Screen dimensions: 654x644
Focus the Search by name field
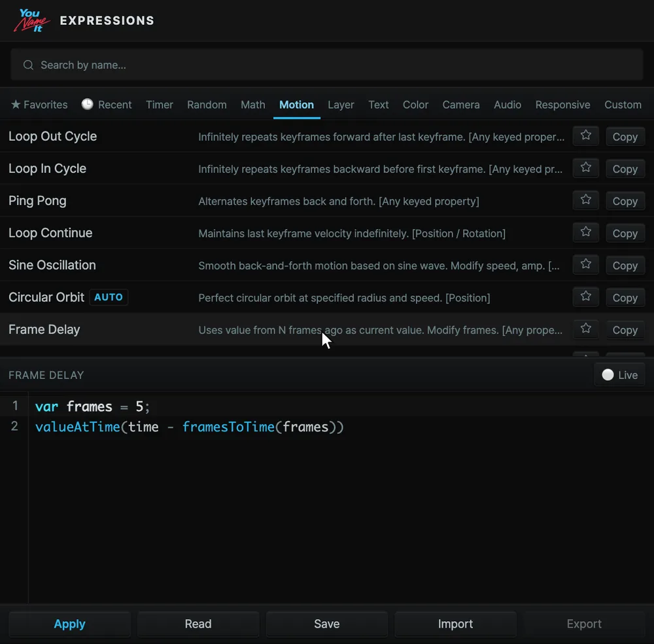click(x=326, y=65)
